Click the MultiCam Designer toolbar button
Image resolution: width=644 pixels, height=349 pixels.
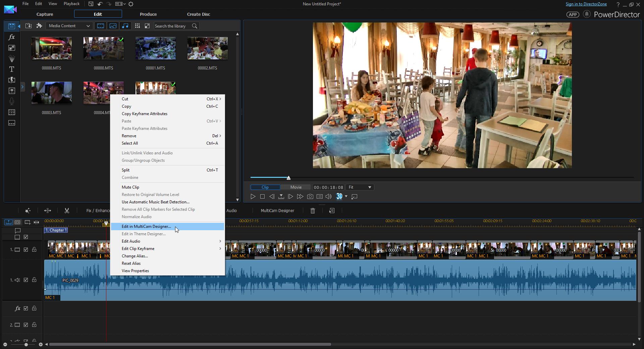tap(277, 211)
